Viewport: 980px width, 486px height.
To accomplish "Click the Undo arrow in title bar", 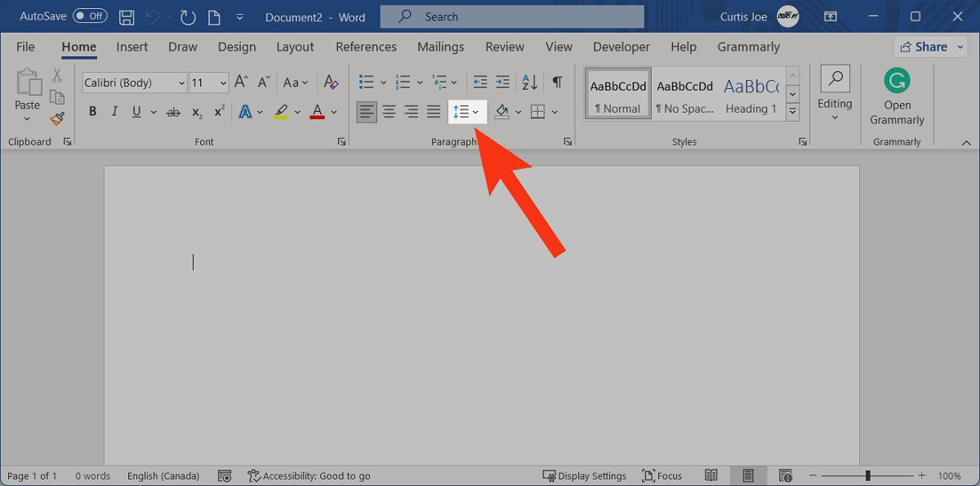I will pyautogui.click(x=154, y=16).
